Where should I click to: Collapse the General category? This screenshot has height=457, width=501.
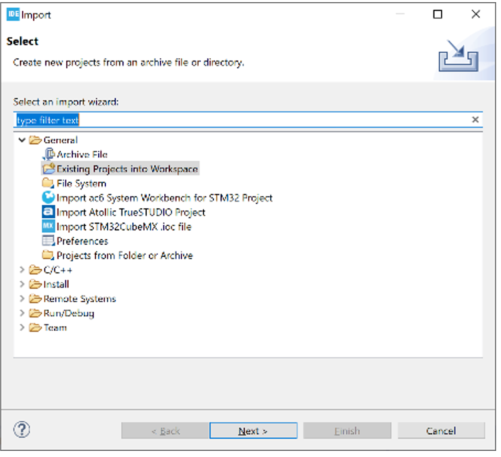(22, 140)
